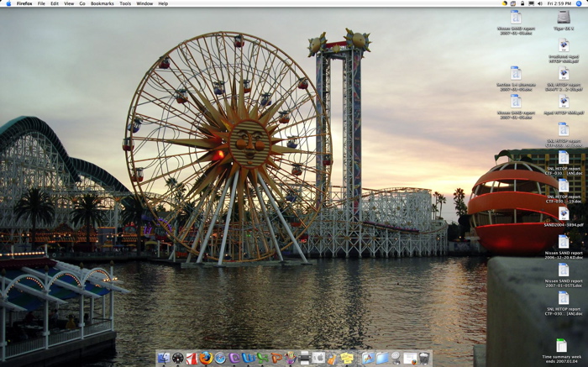Open System Preferences from the Dock
This screenshot has width=588, height=367.
[318, 358]
